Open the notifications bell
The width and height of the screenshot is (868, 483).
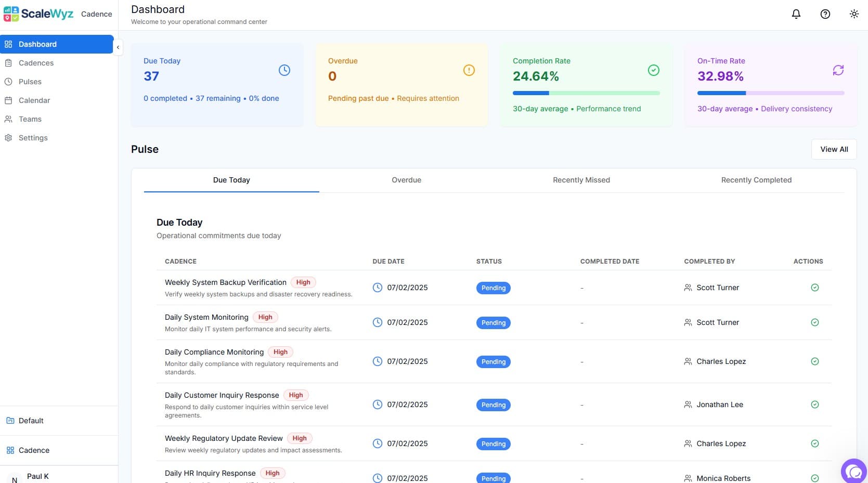pyautogui.click(x=796, y=14)
